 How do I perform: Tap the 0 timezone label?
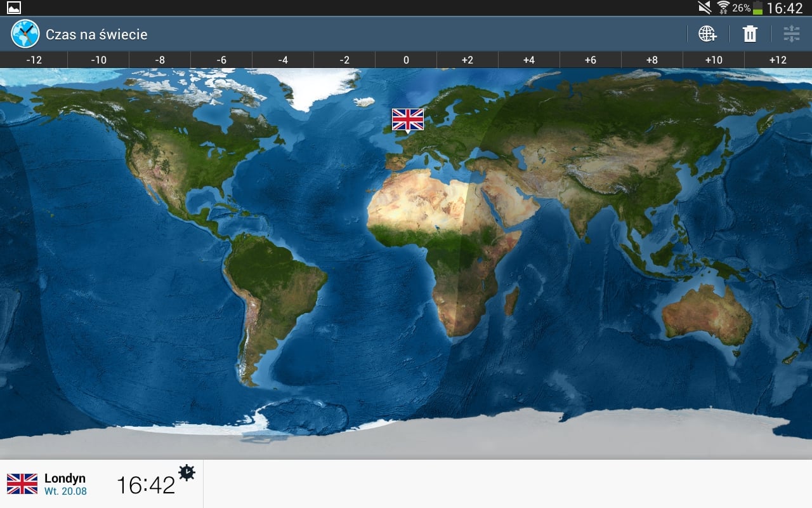coord(406,60)
